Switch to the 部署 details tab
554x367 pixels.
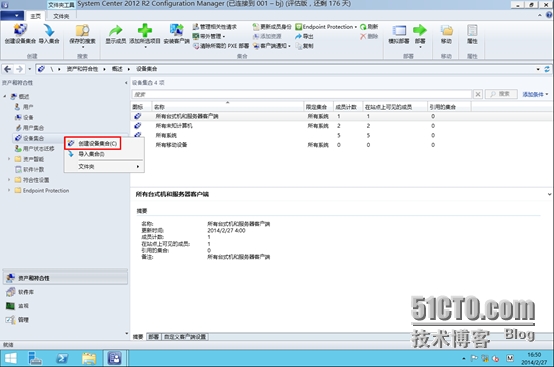[153, 337]
